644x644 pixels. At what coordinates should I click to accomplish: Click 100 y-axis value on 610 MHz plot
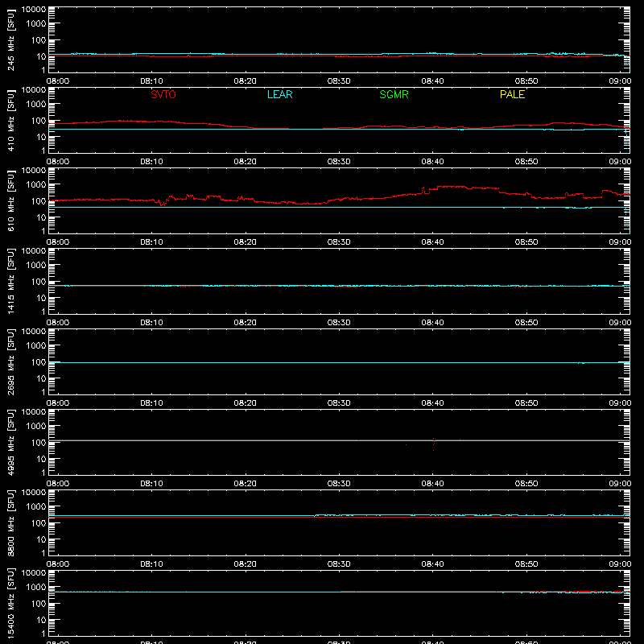click(x=39, y=201)
